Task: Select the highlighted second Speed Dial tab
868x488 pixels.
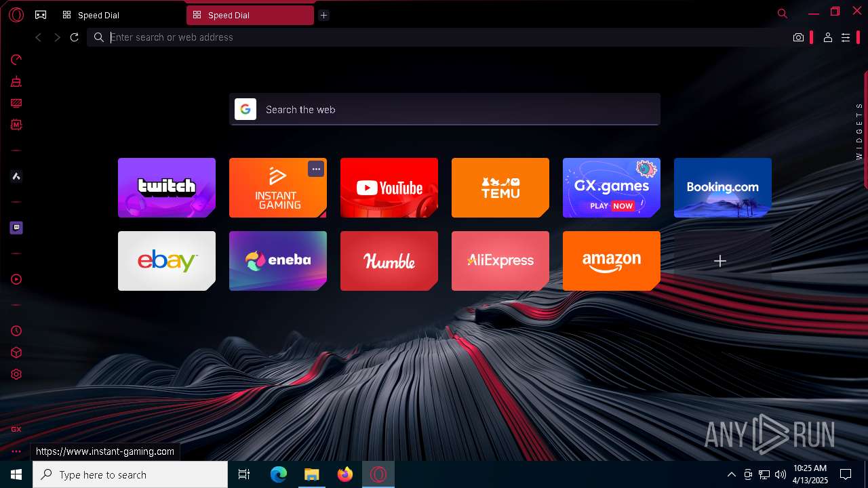Action: tap(250, 15)
